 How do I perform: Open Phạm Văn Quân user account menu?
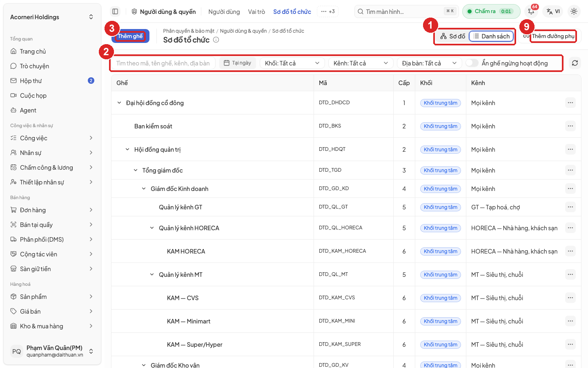pyautogui.click(x=52, y=351)
